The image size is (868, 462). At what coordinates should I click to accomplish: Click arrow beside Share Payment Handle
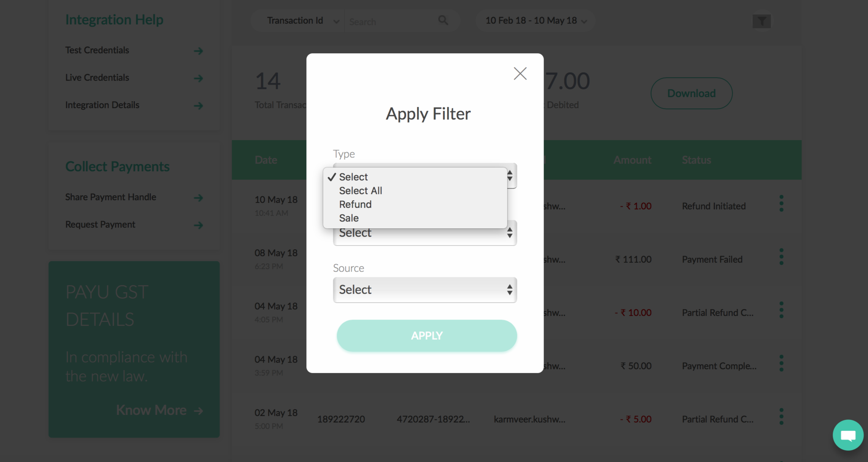pos(198,198)
